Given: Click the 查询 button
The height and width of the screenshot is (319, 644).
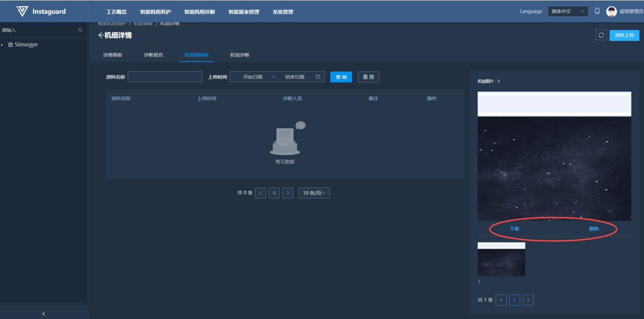Looking at the screenshot, I should pyautogui.click(x=341, y=77).
